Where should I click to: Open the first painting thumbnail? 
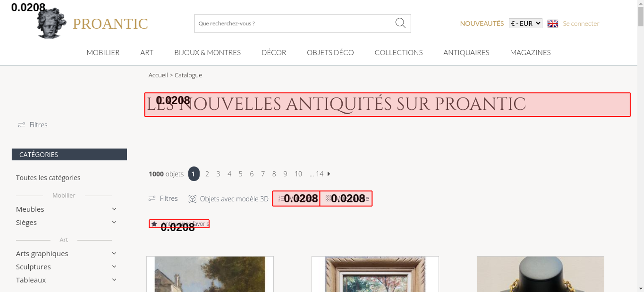(210, 274)
